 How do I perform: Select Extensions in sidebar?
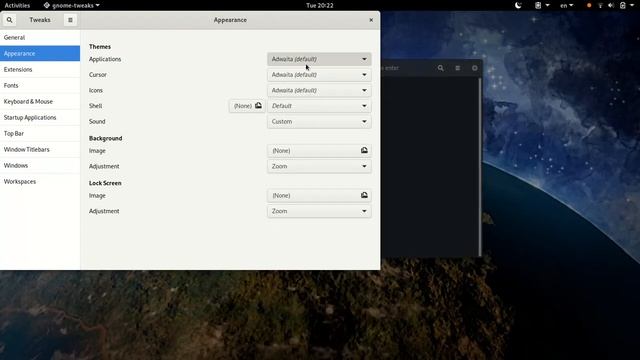coord(40,69)
